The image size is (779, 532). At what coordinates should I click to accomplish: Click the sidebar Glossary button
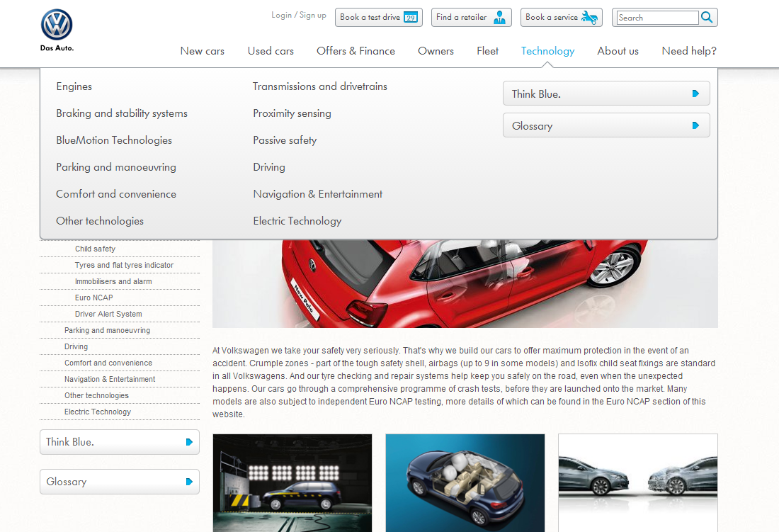coord(120,481)
